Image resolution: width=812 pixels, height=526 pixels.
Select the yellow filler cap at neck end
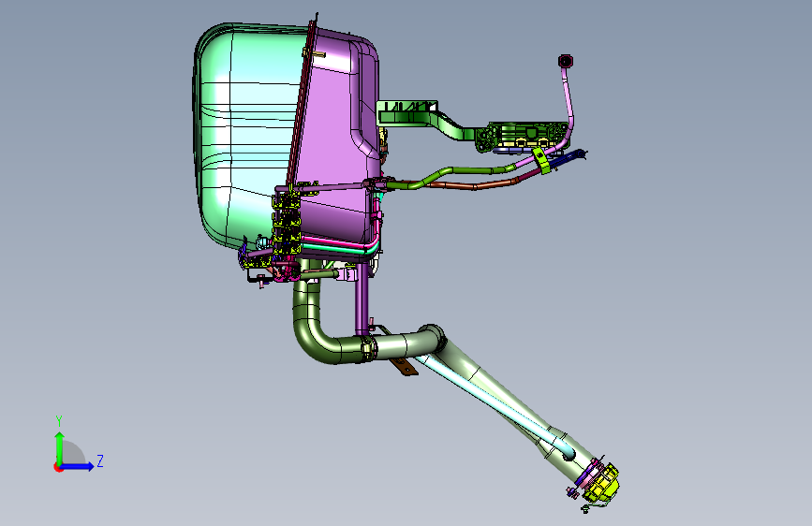point(603,483)
